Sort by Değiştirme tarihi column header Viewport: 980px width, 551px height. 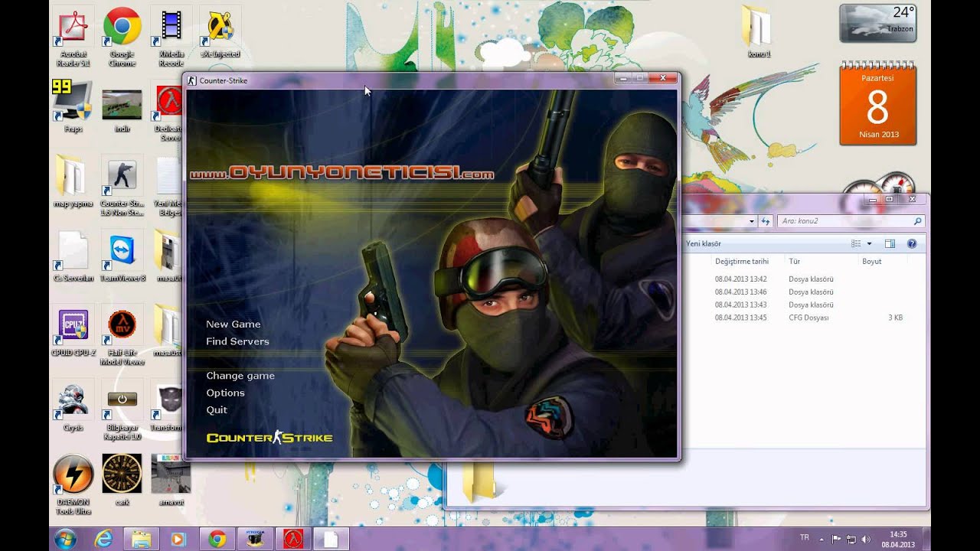[742, 261]
